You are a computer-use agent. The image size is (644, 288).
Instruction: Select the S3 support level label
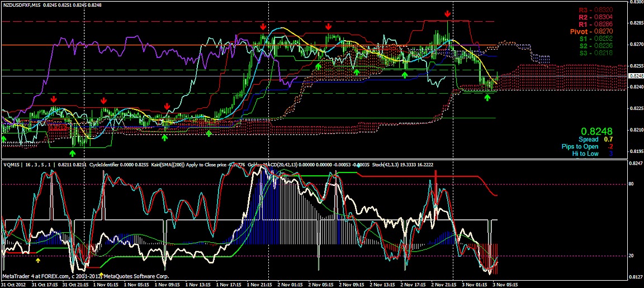595,52
